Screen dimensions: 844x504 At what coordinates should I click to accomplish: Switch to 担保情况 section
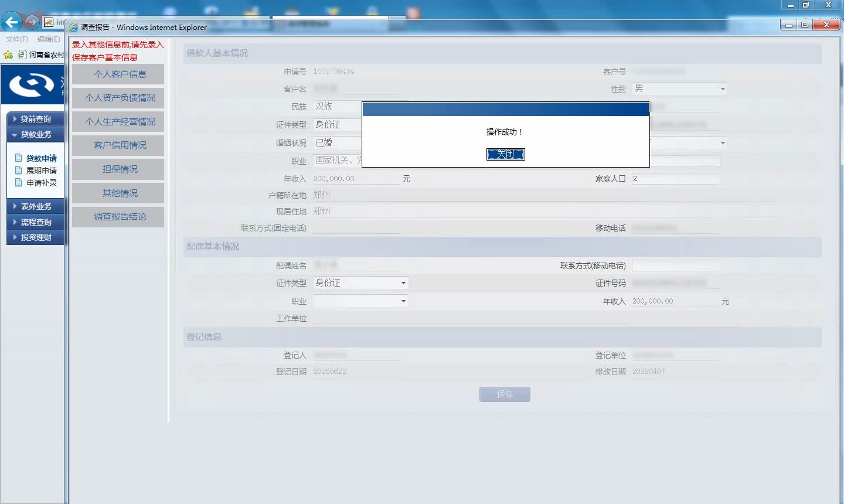pos(118,169)
